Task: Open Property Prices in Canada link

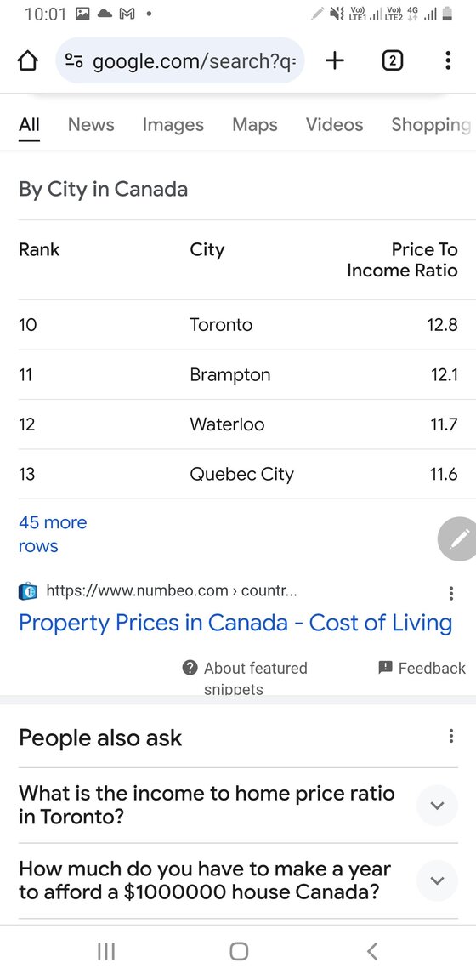Action: (x=235, y=623)
